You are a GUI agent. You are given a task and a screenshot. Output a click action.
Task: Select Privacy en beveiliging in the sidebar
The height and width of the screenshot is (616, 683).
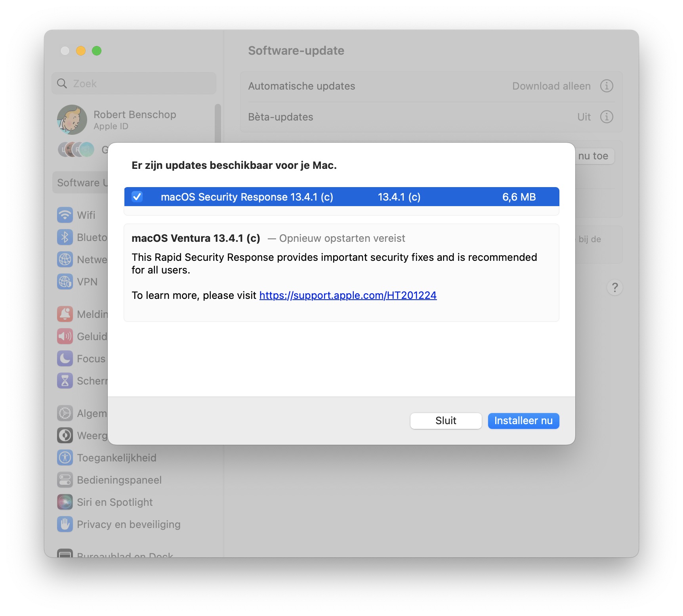coord(134,524)
